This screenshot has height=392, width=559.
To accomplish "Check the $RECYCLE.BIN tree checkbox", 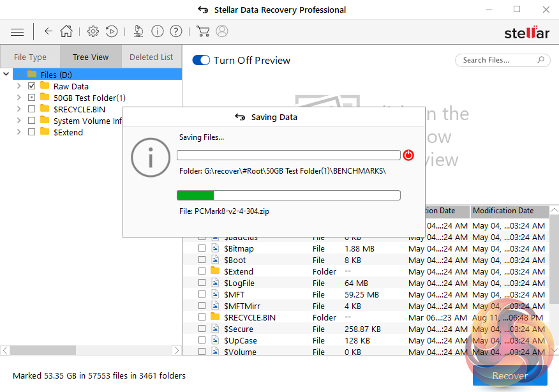I will pos(32,109).
